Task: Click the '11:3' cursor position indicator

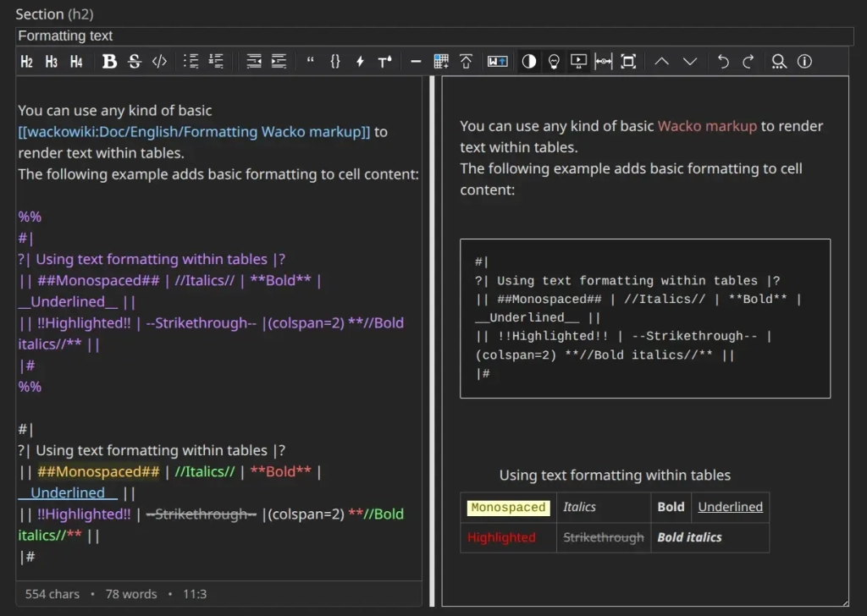Action: pyautogui.click(x=195, y=594)
